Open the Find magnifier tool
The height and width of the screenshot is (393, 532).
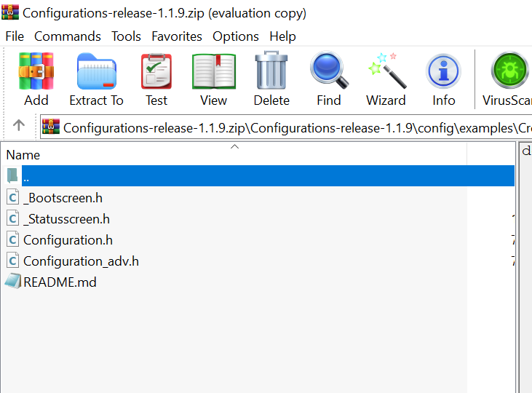point(329,71)
